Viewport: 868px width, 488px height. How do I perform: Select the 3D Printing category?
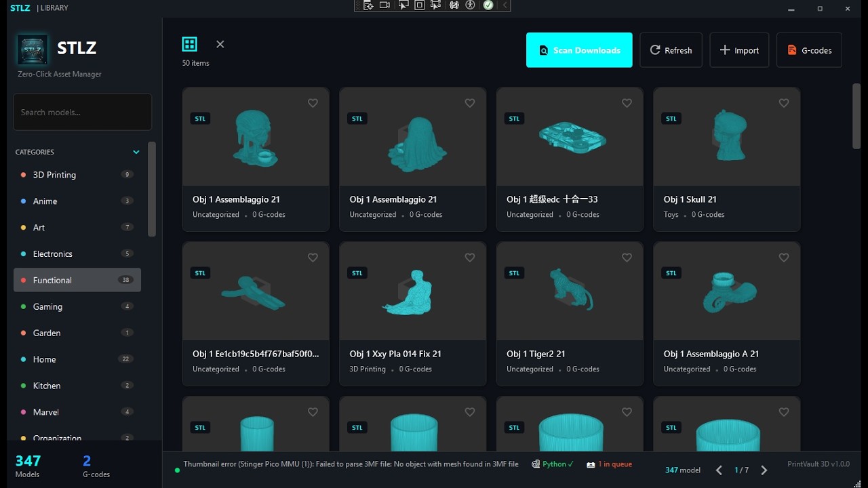pyautogui.click(x=77, y=175)
